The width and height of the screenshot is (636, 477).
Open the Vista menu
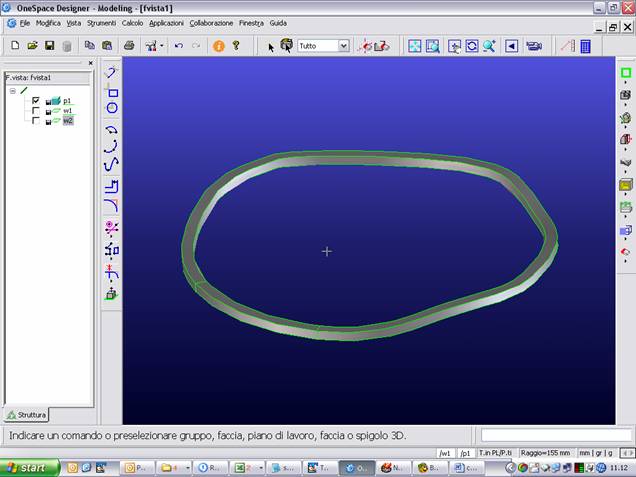point(74,23)
